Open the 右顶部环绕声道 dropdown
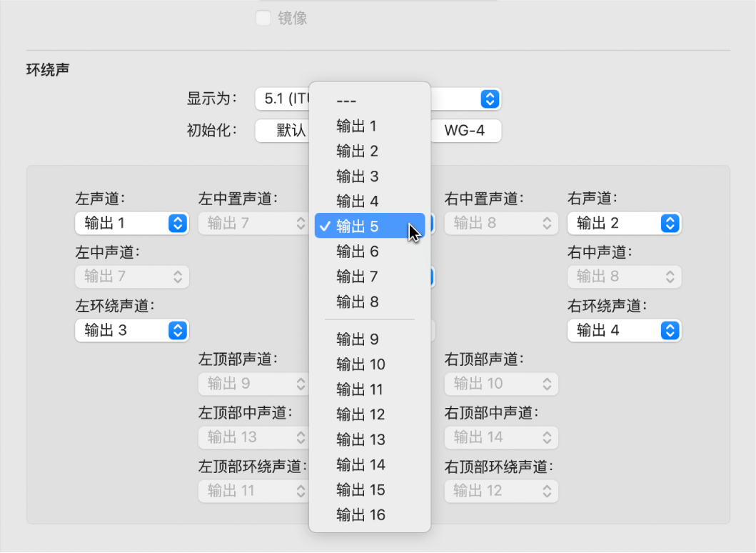The width and height of the screenshot is (756, 553). (500, 491)
